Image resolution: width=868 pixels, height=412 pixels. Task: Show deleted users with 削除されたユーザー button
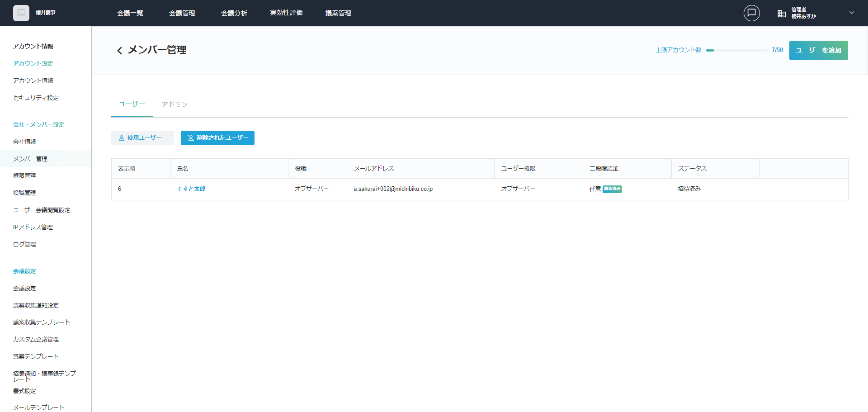[217, 138]
